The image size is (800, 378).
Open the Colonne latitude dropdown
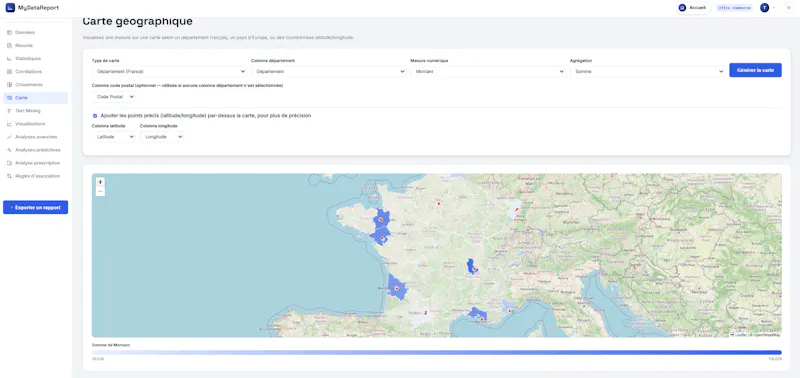point(114,137)
